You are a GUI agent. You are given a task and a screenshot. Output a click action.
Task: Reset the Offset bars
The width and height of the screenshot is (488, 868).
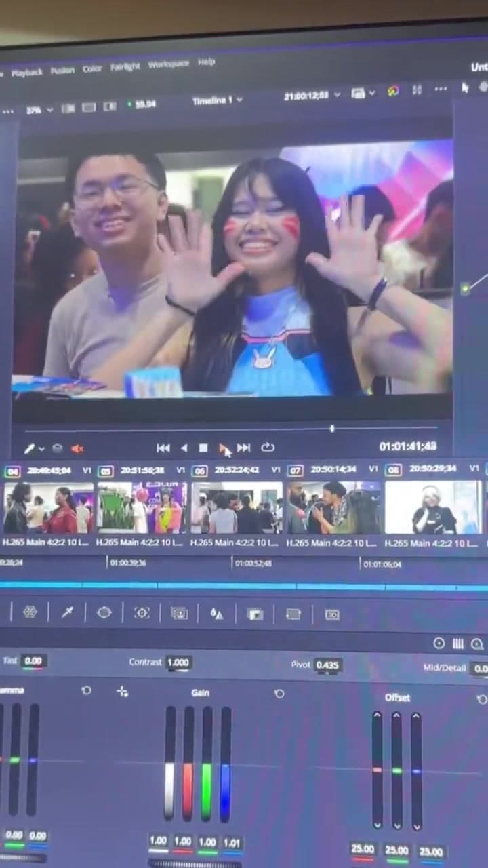click(481, 698)
